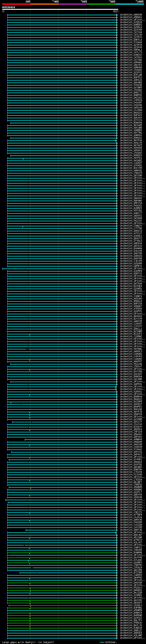Open hit UniRef100_P33444
146x644 pixels.
[x=131, y=42]
